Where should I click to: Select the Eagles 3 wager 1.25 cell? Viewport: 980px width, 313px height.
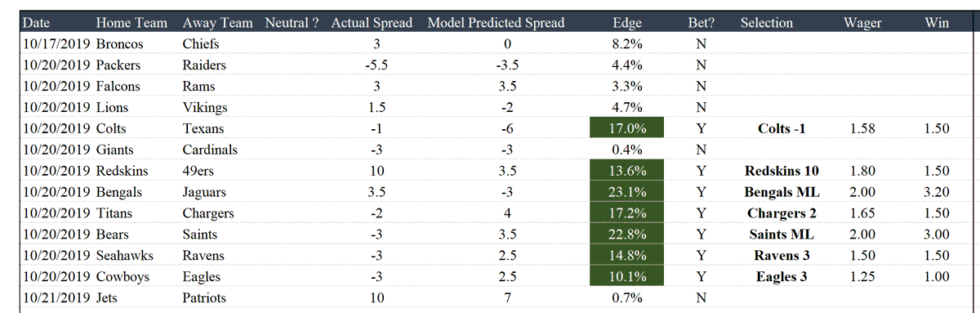[862, 277]
